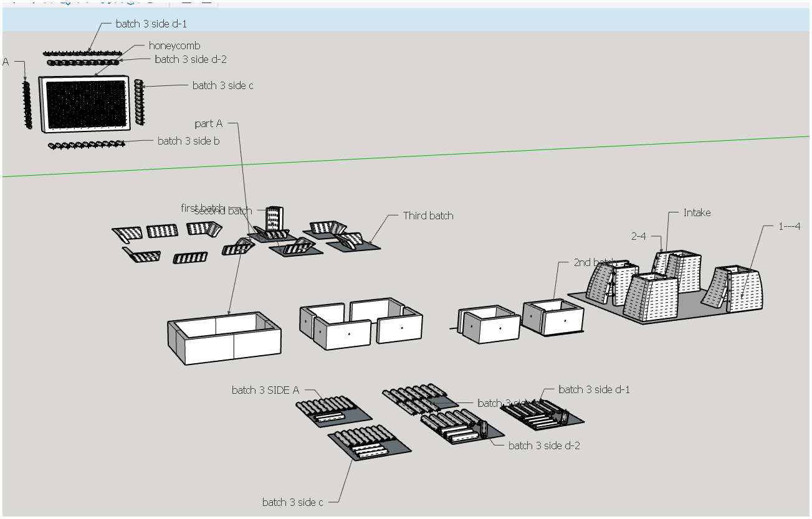Click 'batch 3 side c' label at bottom
This screenshot has width=812, height=519.
click(292, 502)
